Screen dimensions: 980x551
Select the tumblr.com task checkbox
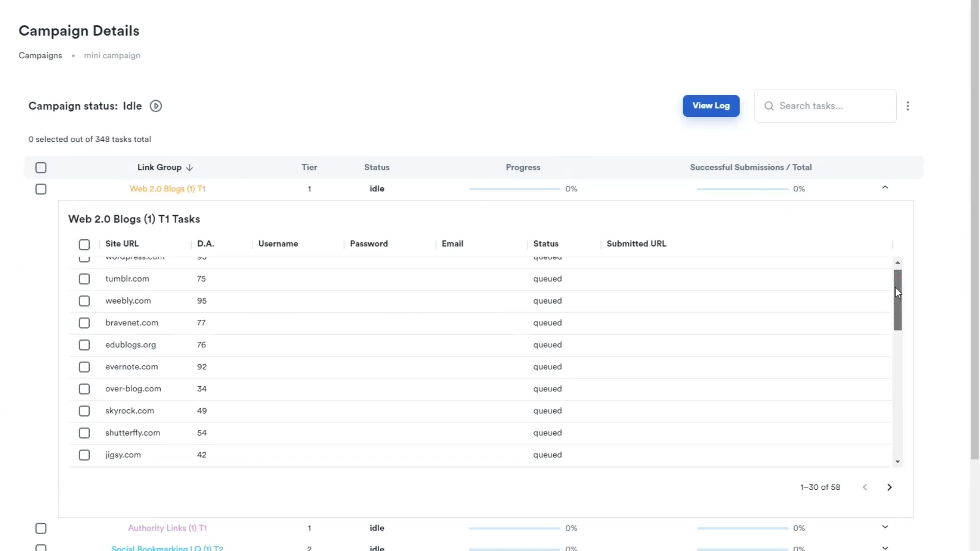(84, 279)
